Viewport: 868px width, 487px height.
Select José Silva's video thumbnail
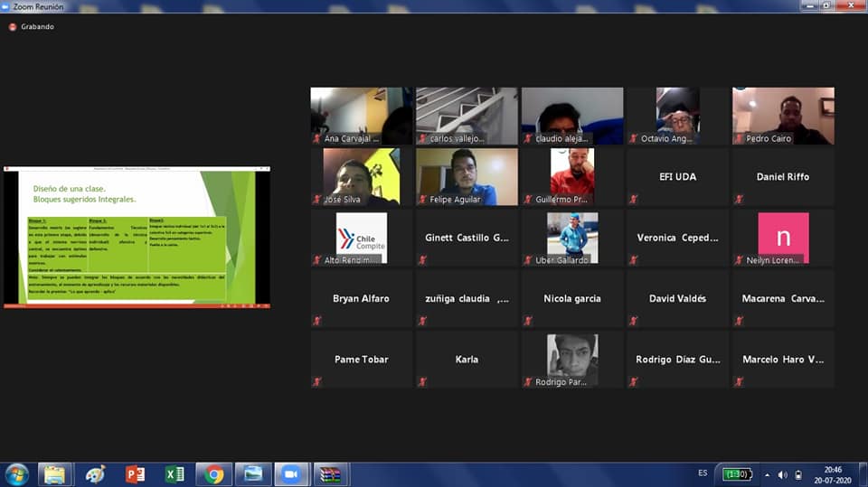coord(361,176)
